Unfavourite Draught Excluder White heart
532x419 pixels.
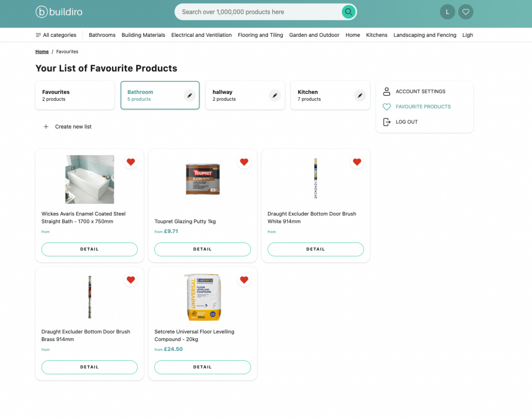coord(357,162)
